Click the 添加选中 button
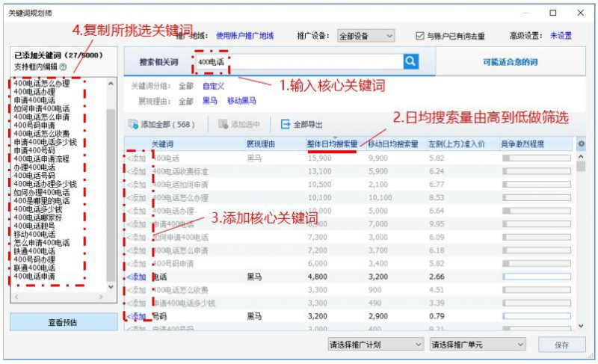 coord(239,124)
